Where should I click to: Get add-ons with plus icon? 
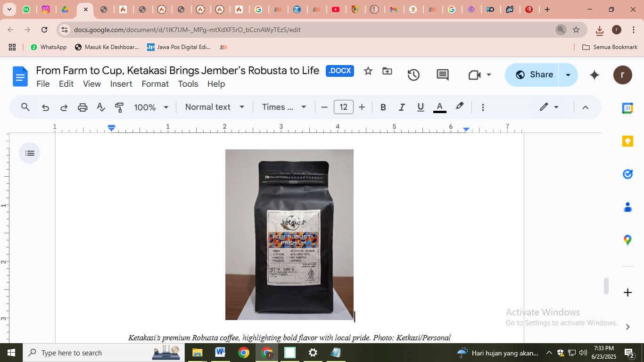click(x=627, y=293)
